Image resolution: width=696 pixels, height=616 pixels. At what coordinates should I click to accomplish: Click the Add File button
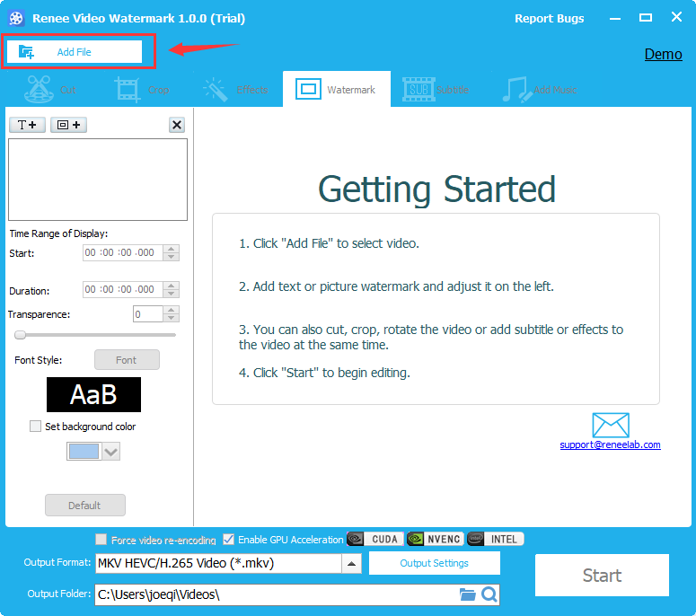click(x=75, y=52)
